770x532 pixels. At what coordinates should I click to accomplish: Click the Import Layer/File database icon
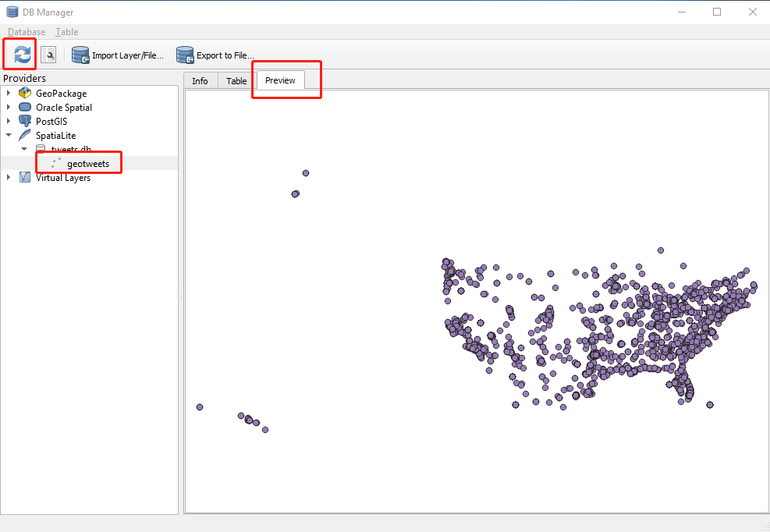[x=80, y=55]
